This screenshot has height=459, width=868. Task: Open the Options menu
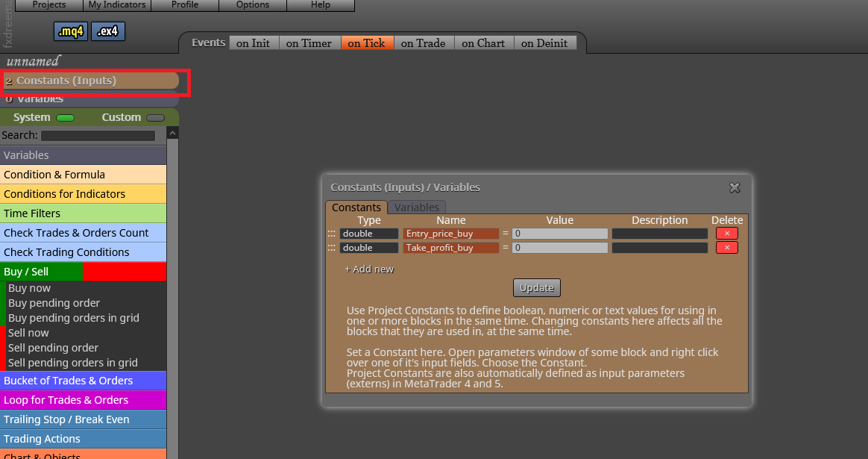tap(253, 5)
